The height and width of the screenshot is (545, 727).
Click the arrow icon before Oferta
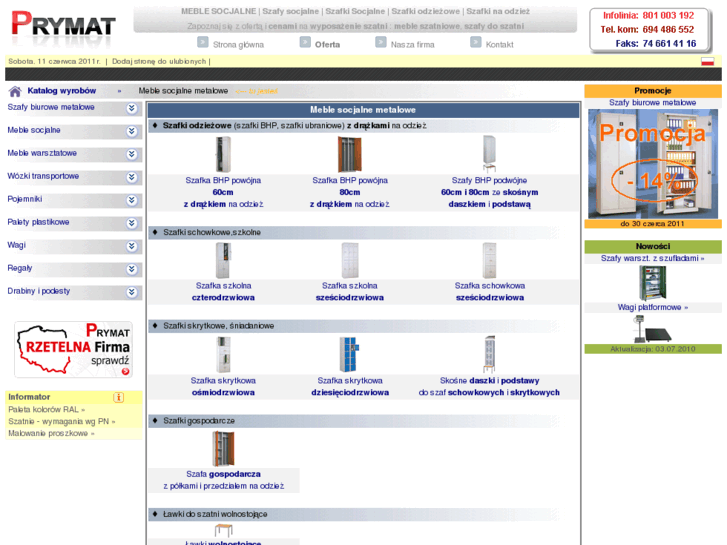point(305,42)
